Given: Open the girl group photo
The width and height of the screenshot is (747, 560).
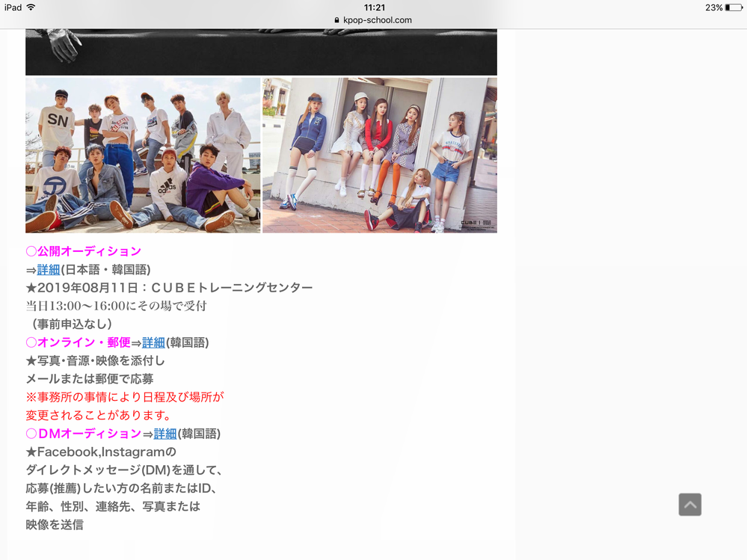Looking at the screenshot, I should click(379, 155).
